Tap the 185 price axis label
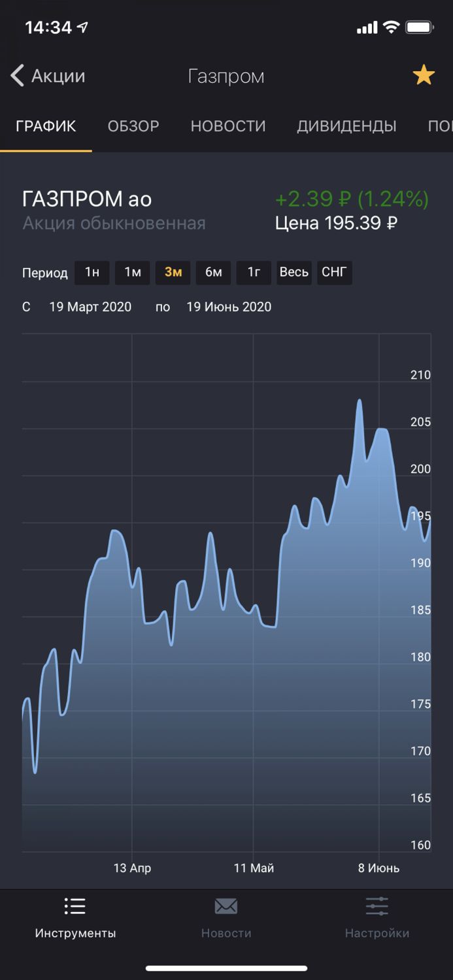This screenshot has width=453, height=980. [x=420, y=610]
